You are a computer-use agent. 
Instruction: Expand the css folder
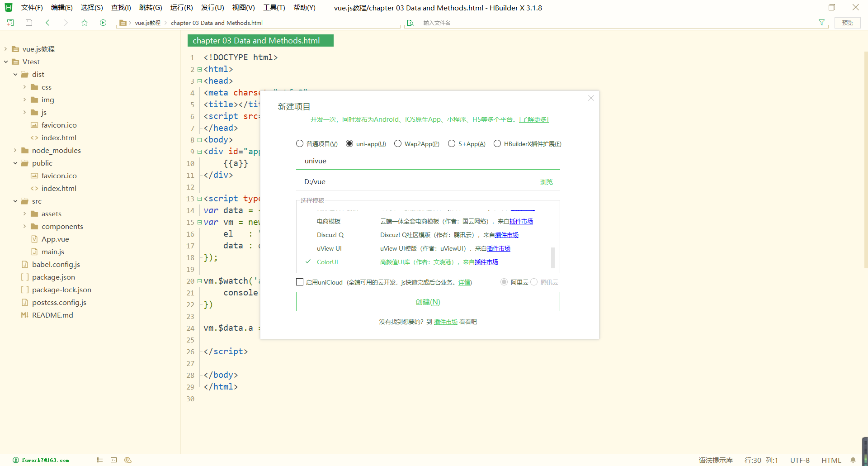pyautogui.click(x=25, y=87)
